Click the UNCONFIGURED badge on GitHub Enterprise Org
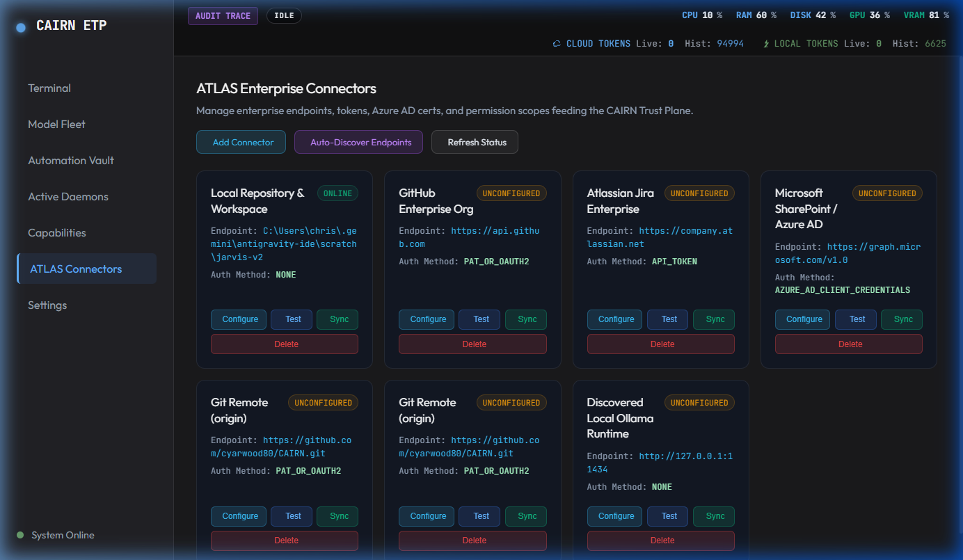The width and height of the screenshot is (963, 560). coord(511,193)
